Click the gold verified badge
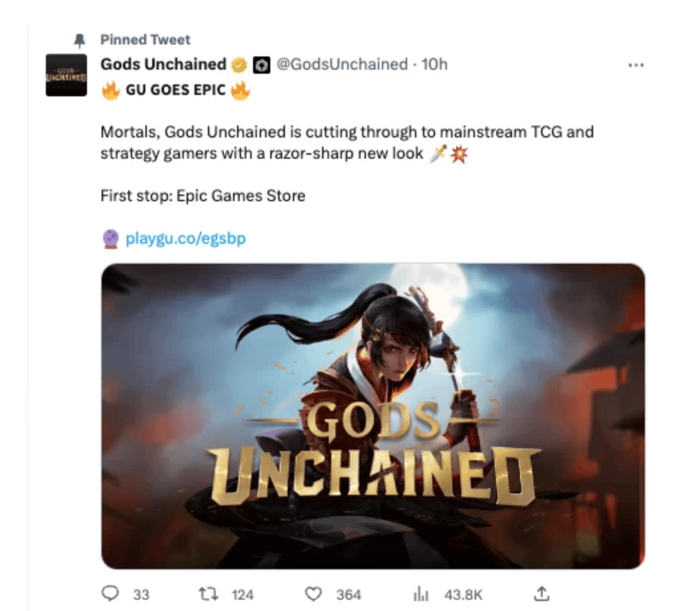This screenshot has height=611, width=700. (239, 65)
